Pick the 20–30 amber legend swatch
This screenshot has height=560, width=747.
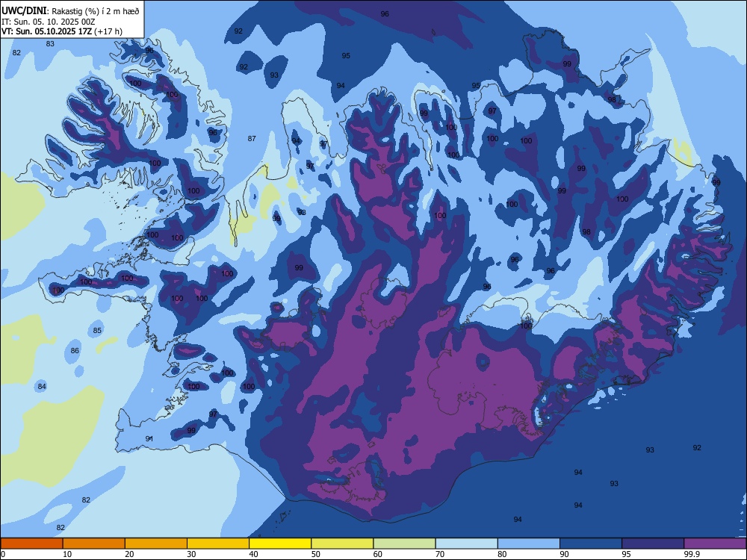(x=156, y=544)
